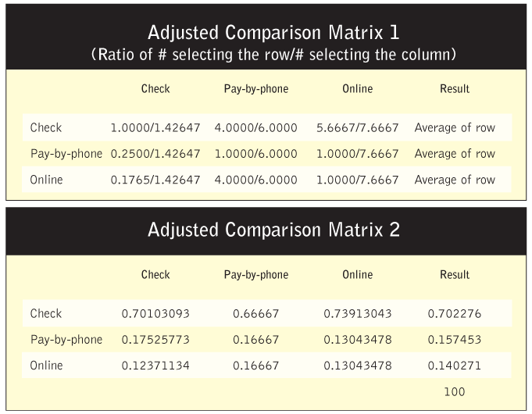Click the total value 100 below Result column

[454, 392]
